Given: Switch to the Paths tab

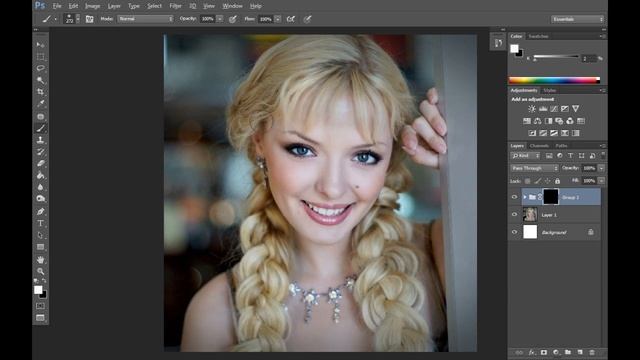Looking at the screenshot, I should coord(561,146).
